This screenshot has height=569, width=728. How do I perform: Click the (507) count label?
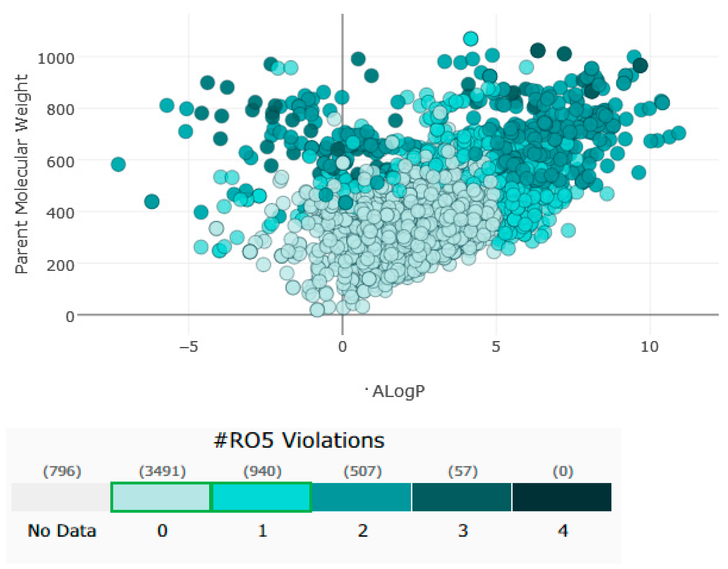(363, 471)
